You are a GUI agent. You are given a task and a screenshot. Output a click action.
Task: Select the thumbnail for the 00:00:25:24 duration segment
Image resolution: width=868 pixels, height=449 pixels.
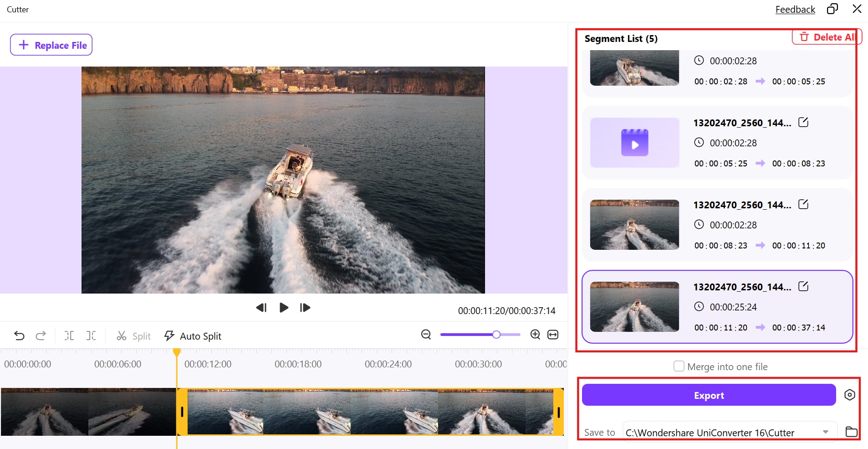[634, 307]
